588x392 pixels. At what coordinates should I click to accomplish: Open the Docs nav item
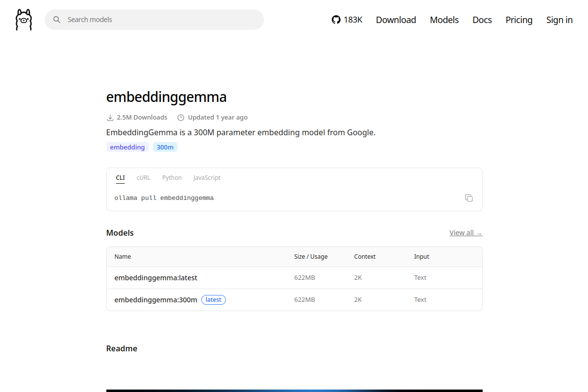[482, 20]
